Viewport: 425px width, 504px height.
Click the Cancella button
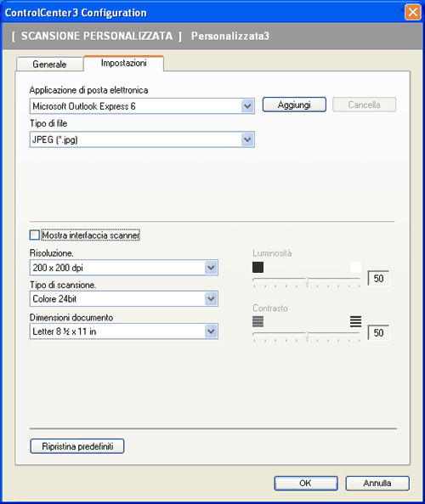pyautogui.click(x=365, y=105)
